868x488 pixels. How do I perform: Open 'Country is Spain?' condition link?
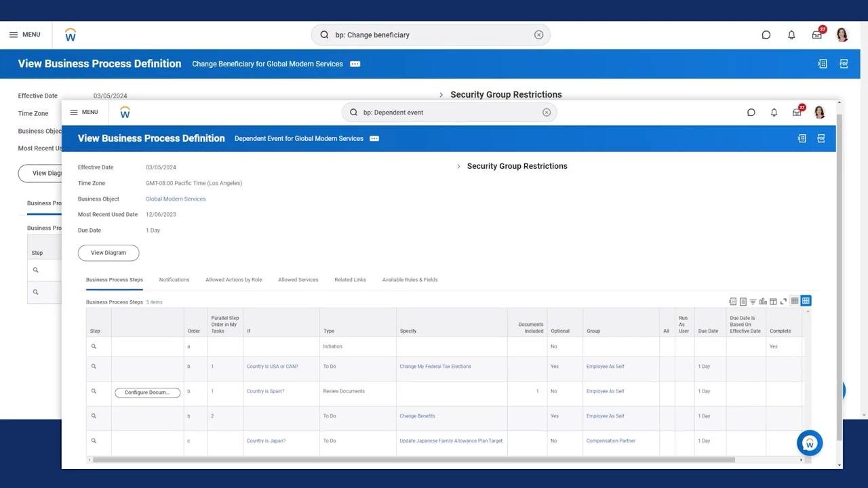(266, 392)
